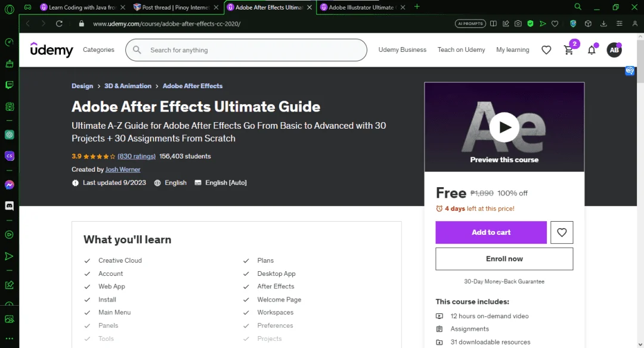Open the purple CS sidebar icon

click(x=9, y=156)
